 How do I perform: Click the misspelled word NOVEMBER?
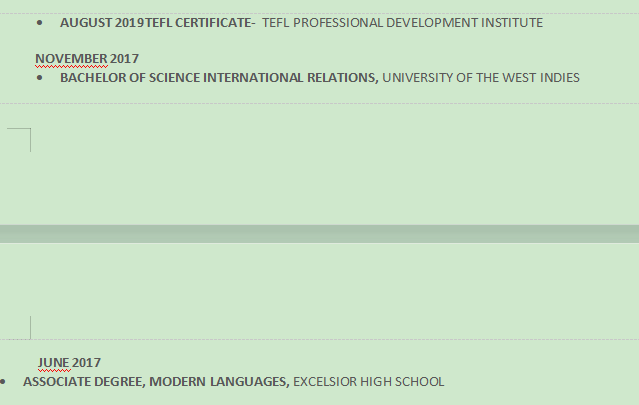71,58
